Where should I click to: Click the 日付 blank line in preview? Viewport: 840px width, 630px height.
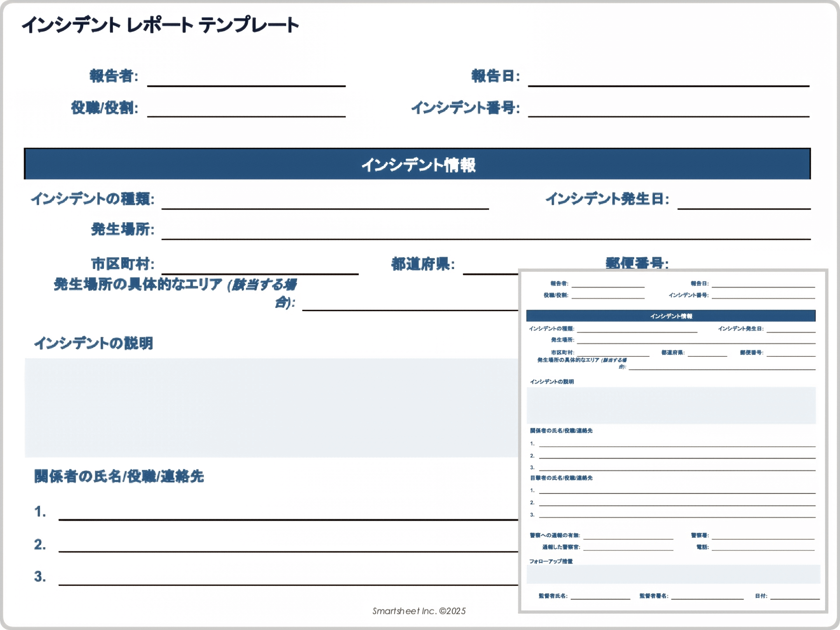[x=795, y=598]
